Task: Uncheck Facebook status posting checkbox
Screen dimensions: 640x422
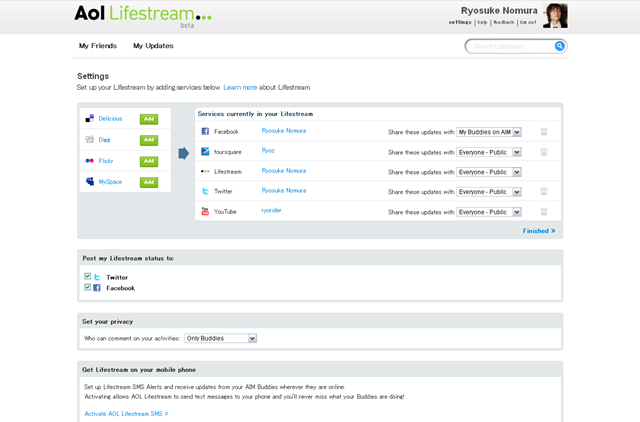Action: 87,287
